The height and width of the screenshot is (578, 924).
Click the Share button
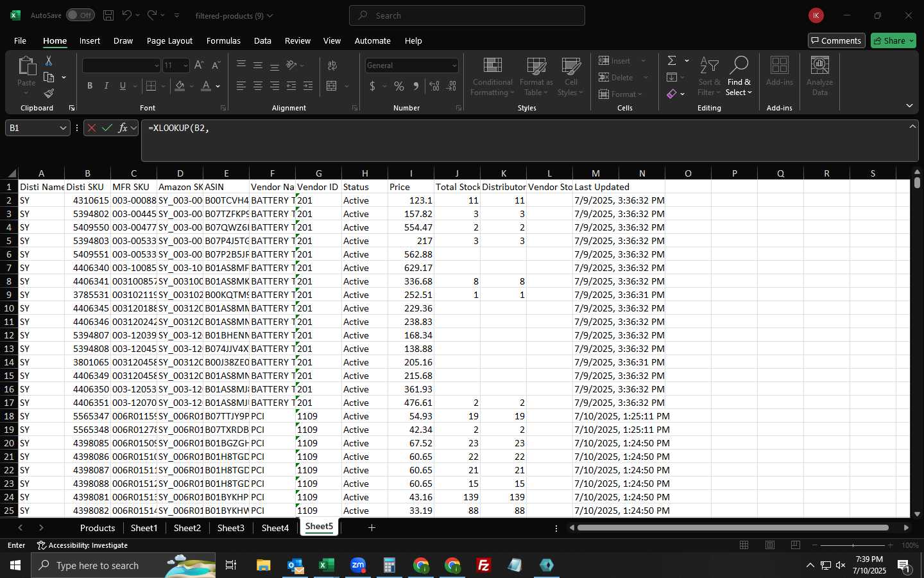pyautogui.click(x=893, y=40)
